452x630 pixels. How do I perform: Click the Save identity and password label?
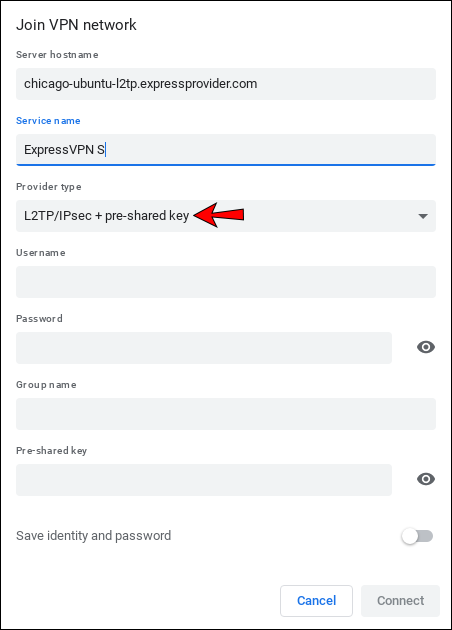(94, 536)
